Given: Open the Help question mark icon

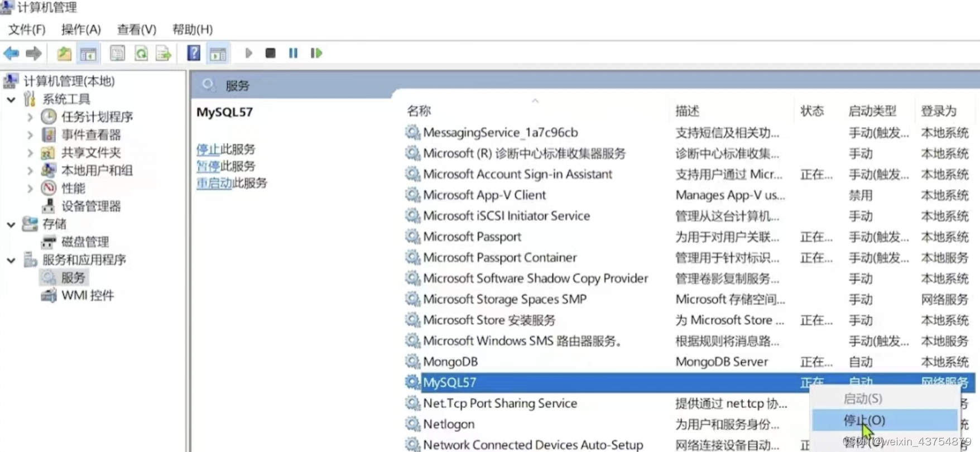Looking at the screenshot, I should click(x=194, y=54).
